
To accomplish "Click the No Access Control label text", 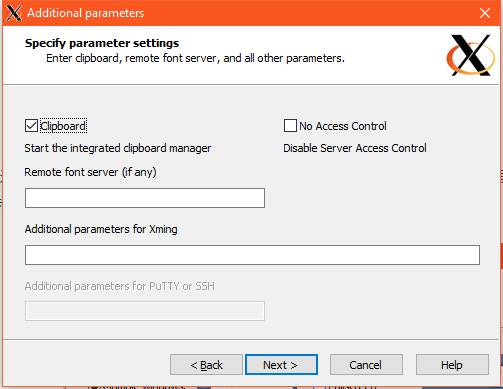I will click(343, 126).
